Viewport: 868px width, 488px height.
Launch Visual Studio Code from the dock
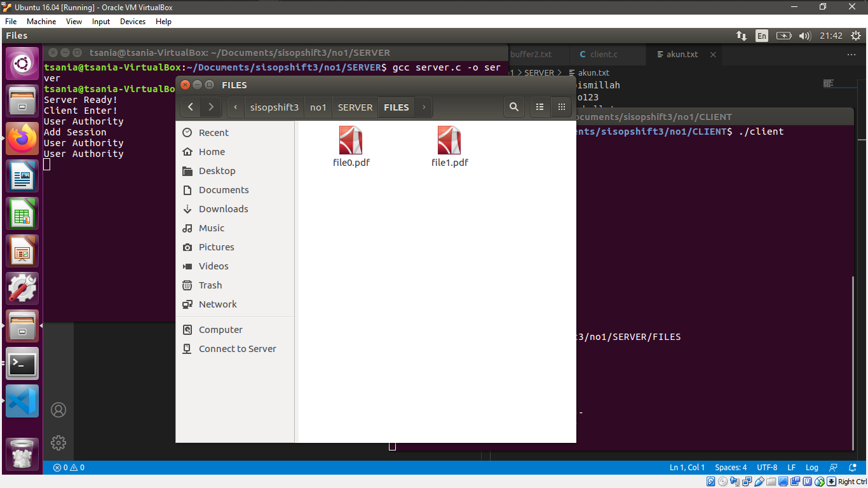(22, 401)
